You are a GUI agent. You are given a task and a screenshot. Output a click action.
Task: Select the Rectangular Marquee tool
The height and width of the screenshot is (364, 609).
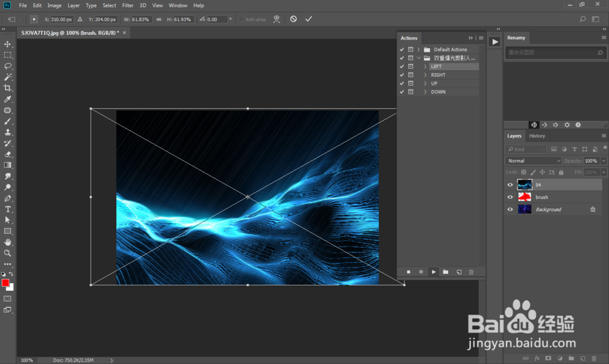[x=7, y=55]
